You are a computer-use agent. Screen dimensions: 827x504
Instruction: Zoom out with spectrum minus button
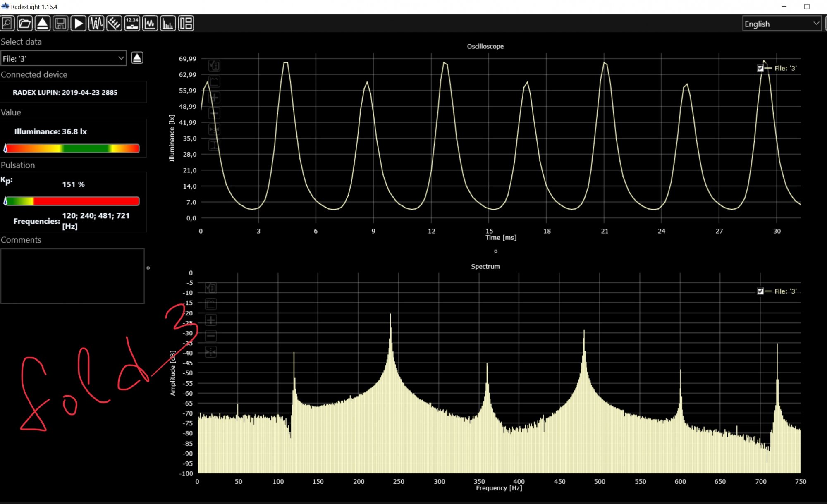(211, 336)
